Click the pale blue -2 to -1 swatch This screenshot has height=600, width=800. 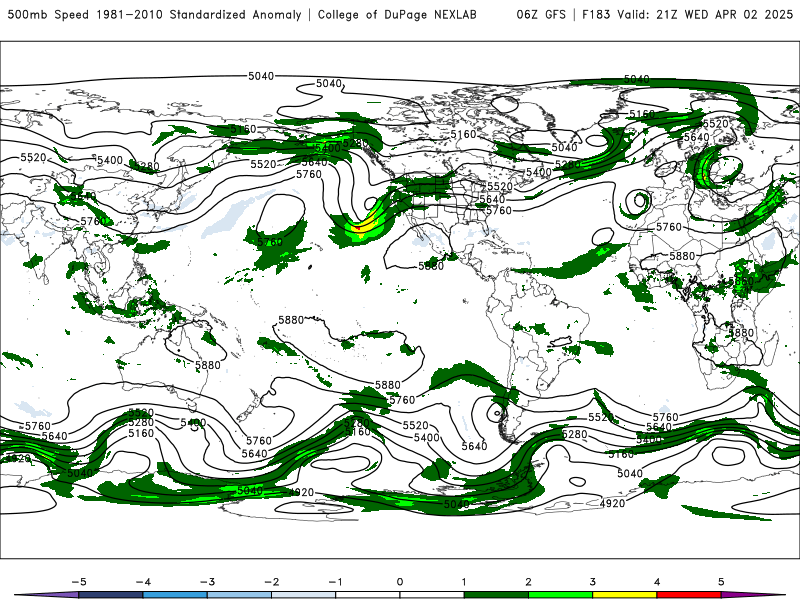[x=304, y=595]
